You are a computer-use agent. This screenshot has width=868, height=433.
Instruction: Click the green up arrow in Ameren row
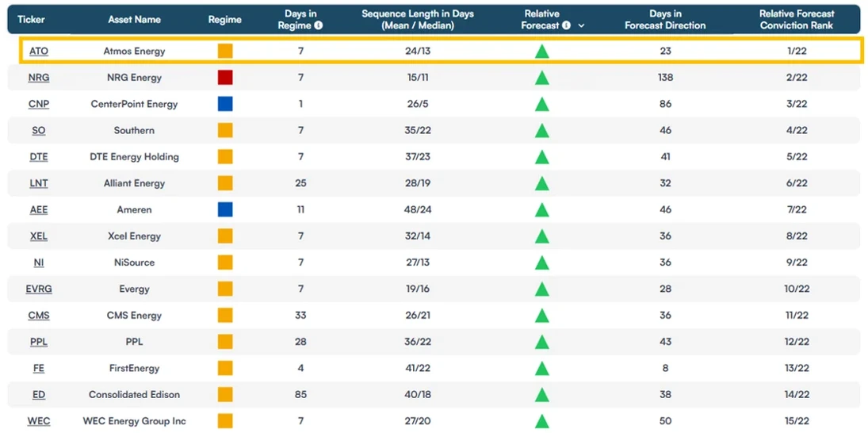pos(542,210)
